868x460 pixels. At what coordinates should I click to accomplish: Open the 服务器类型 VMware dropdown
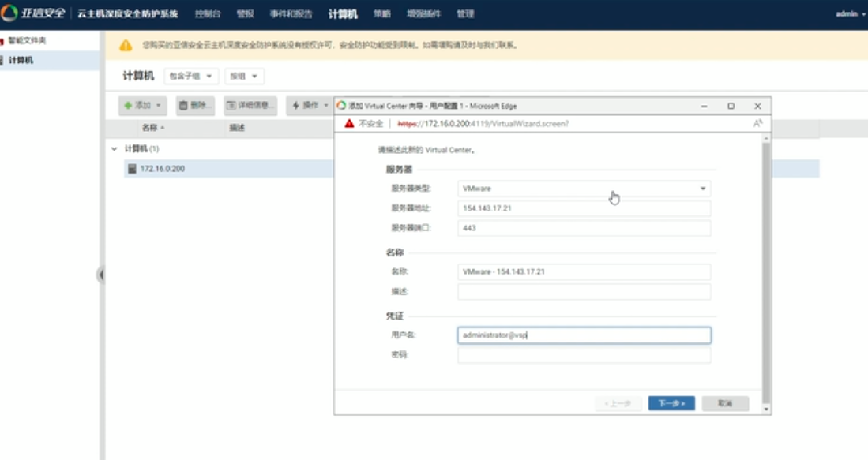(x=584, y=189)
